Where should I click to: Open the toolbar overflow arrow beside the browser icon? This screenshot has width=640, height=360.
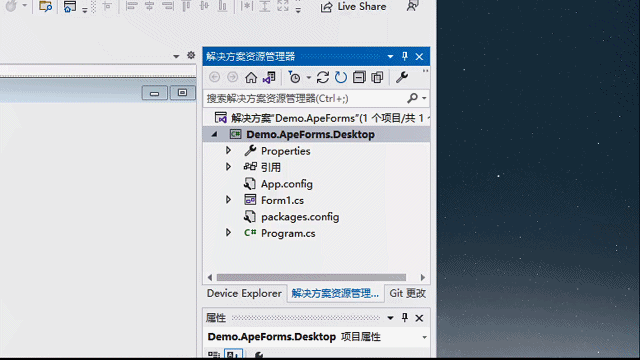pos(84,10)
